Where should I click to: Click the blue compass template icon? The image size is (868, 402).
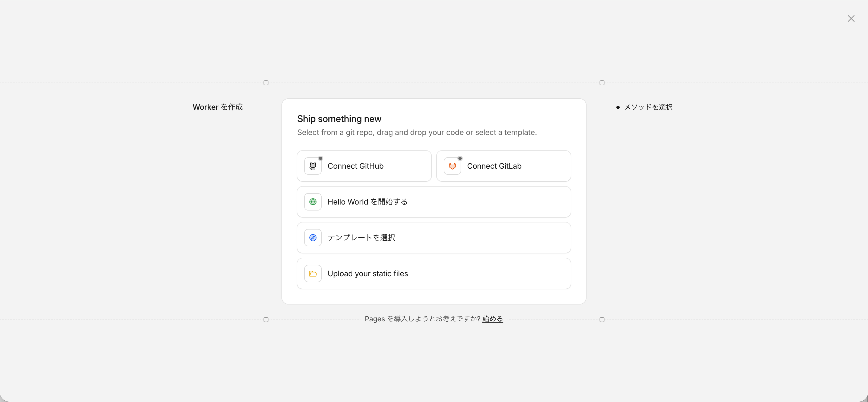(x=313, y=238)
